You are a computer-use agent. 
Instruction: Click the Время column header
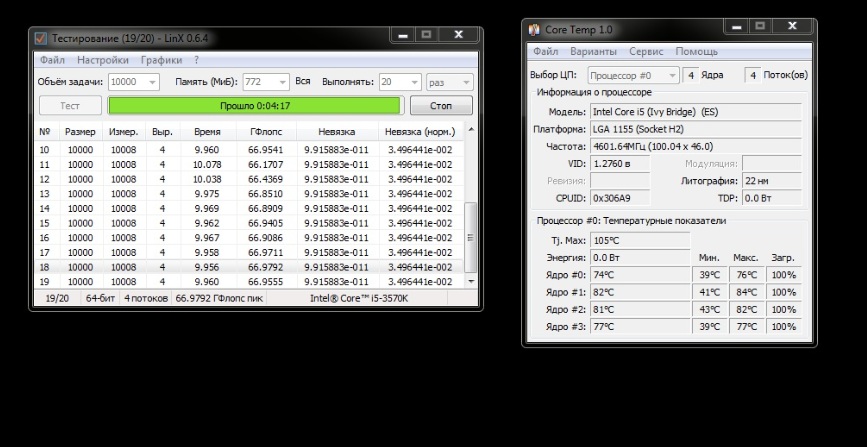click(208, 132)
